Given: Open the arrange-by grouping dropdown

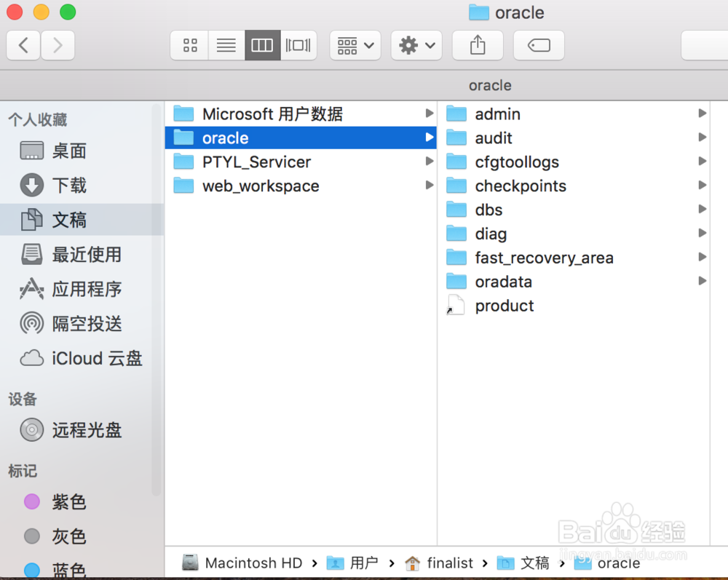Looking at the screenshot, I should [x=355, y=45].
